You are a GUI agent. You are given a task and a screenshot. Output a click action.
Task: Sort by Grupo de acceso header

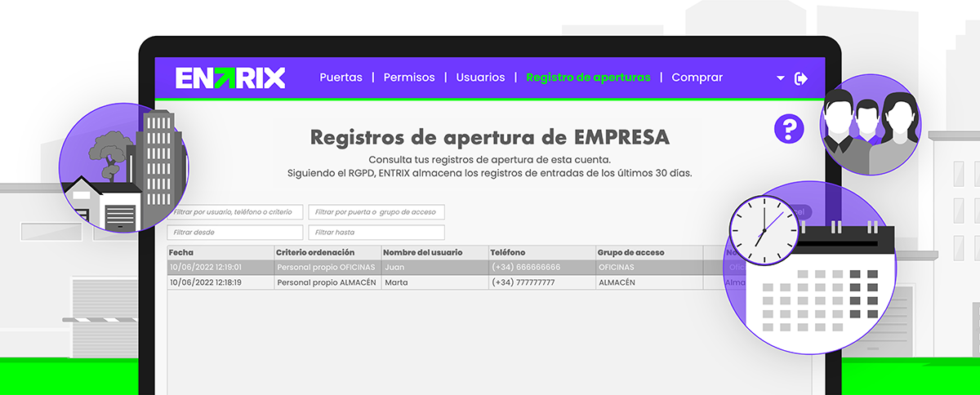tap(649, 253)
